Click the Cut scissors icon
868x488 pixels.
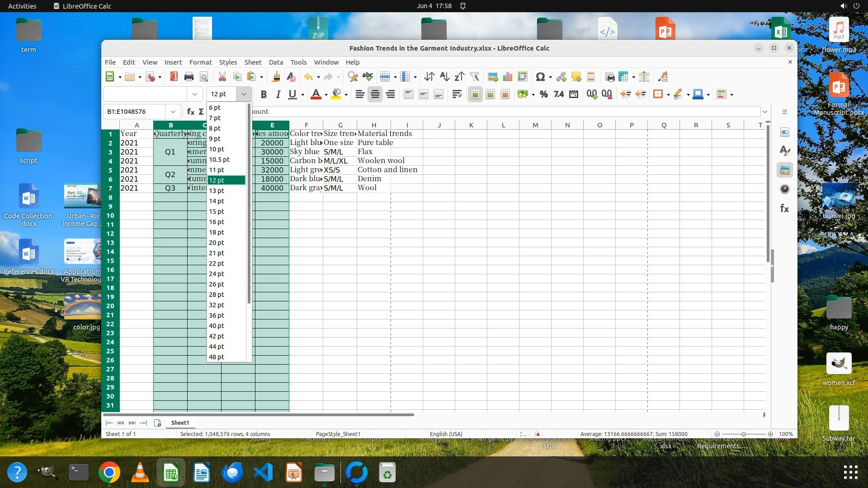click(222, 77)
